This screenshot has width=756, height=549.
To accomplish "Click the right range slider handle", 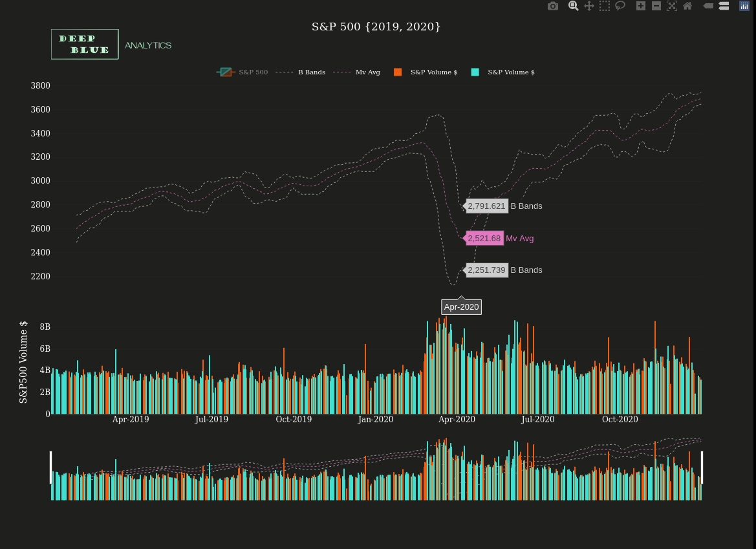I will tap(702, 468).
